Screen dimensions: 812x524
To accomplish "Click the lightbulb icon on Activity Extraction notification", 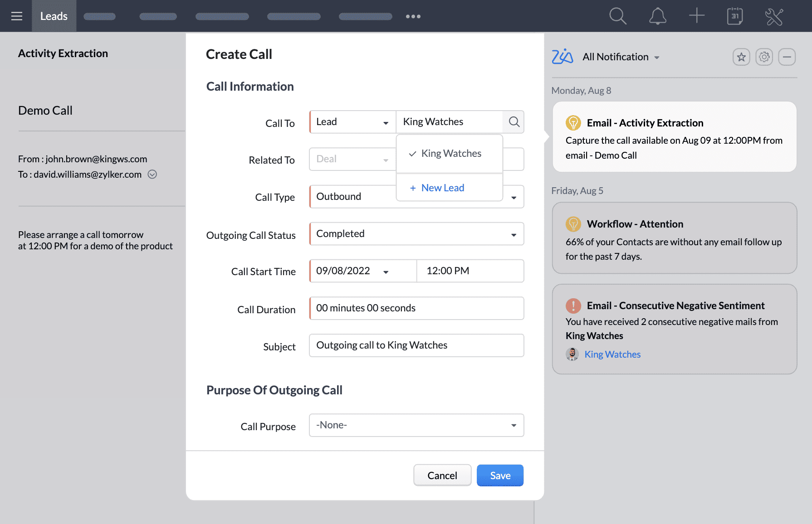I will [x=573, y=123].
